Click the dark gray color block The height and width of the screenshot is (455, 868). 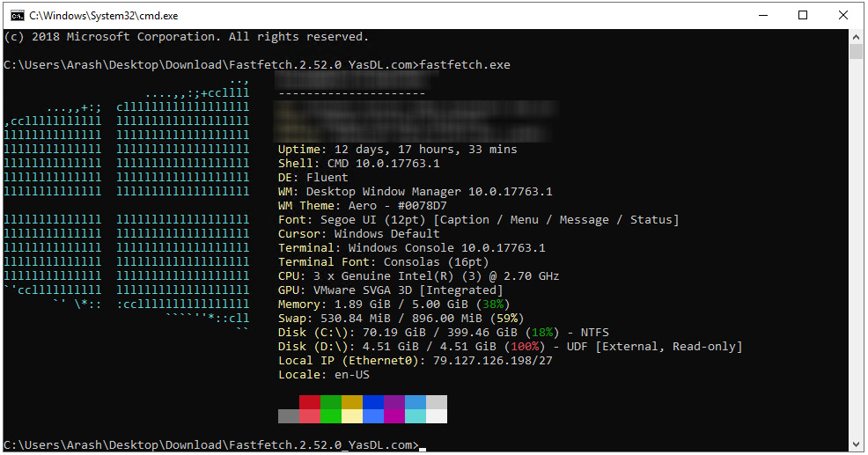click(x=289, y=416)
